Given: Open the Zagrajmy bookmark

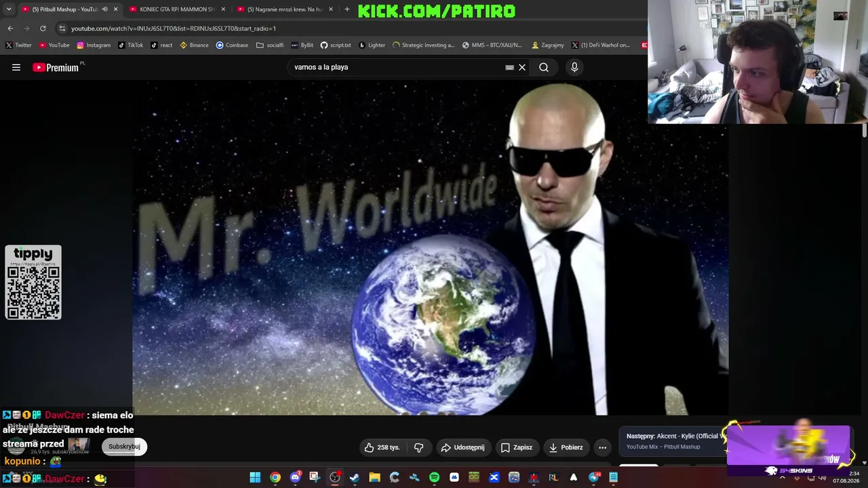Looking at the screenshot, I should pos(548,45).
